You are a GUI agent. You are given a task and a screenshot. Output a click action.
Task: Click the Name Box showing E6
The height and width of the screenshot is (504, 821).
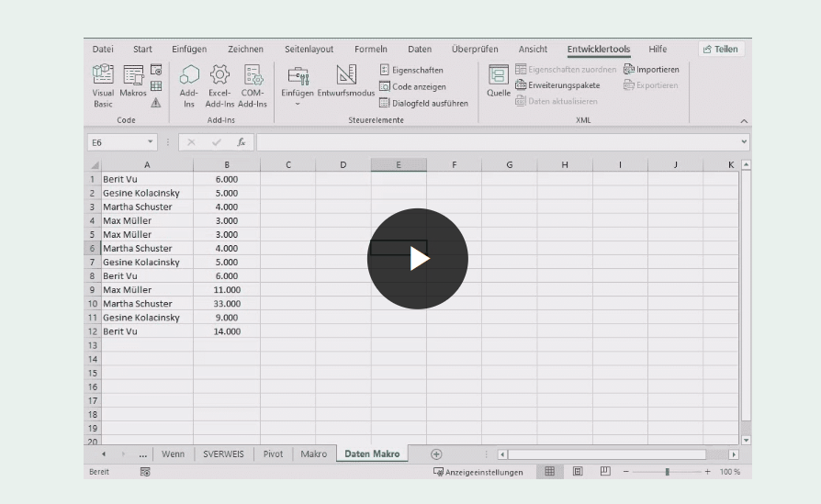117,142
